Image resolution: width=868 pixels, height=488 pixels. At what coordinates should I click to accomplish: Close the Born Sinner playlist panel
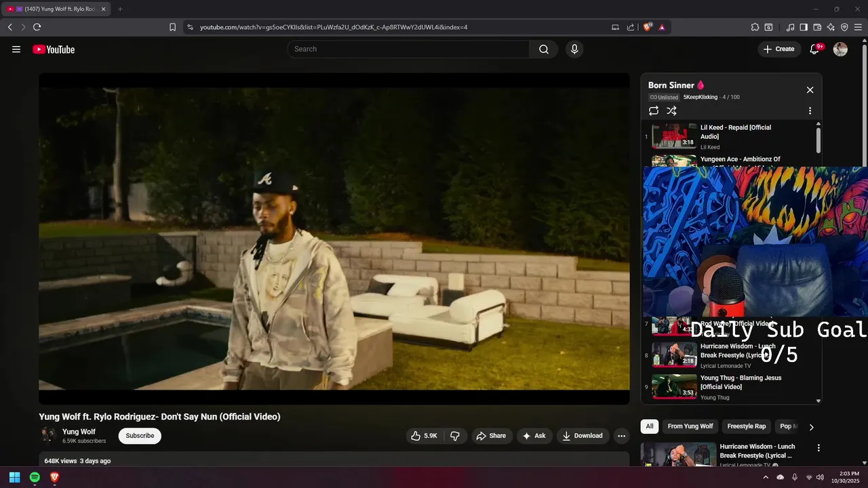click(810, 89)
